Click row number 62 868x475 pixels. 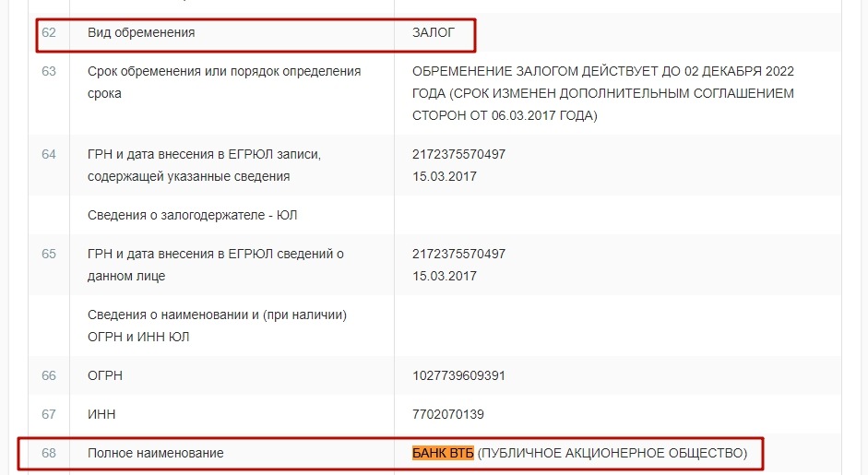(x=49, y=32)
